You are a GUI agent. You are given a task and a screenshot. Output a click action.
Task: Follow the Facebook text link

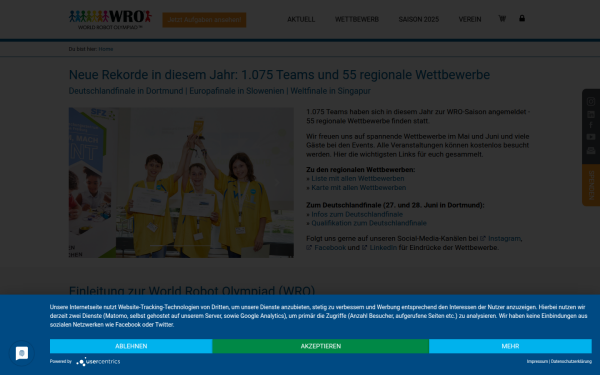coord(330,248)
